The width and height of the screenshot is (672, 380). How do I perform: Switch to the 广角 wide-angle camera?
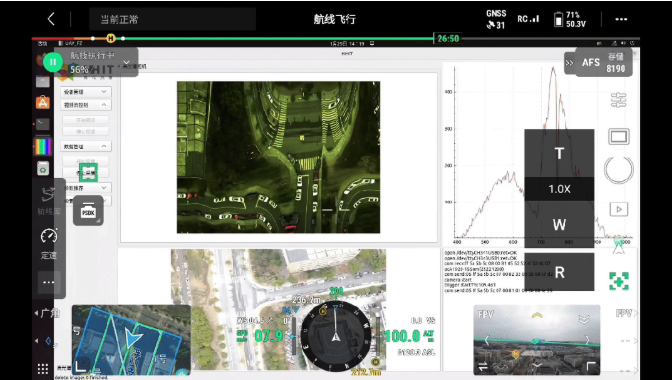tap(47, 313)
